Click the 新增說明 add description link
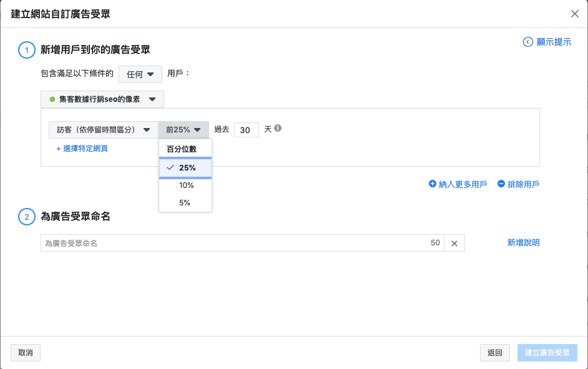Image resolution: width=588 pixels, height=369 pixels. 523,242
